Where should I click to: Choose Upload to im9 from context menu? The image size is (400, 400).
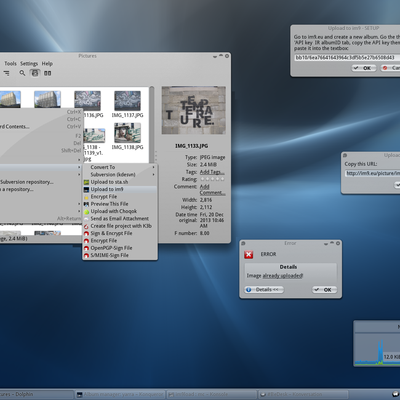[120, 189]
